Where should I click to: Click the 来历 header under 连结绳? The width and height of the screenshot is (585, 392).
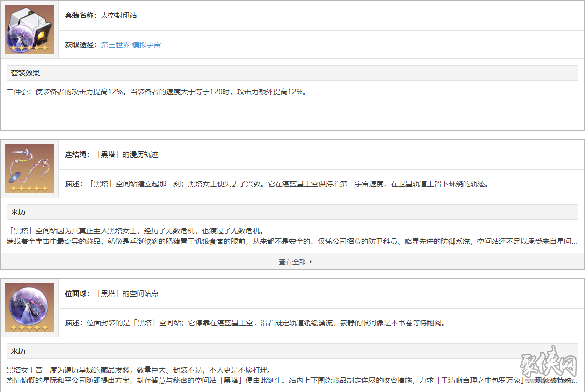(x=292, y=212)
